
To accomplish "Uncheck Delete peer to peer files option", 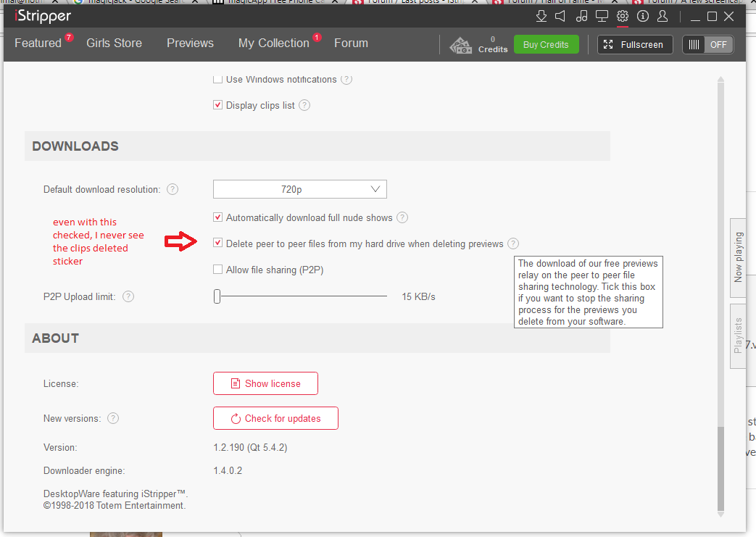I will [x=218, y=243].
